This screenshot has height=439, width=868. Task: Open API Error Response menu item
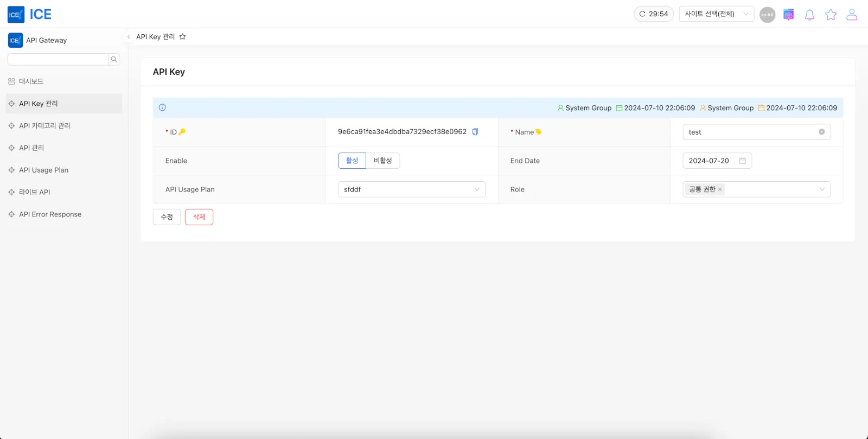[x=50, y=214]
